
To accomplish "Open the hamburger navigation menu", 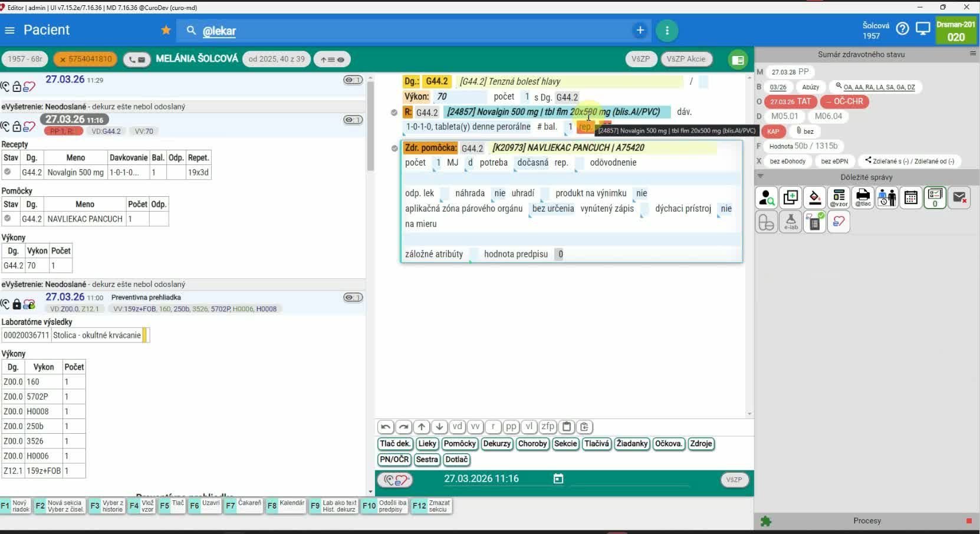I will [9, 30].
